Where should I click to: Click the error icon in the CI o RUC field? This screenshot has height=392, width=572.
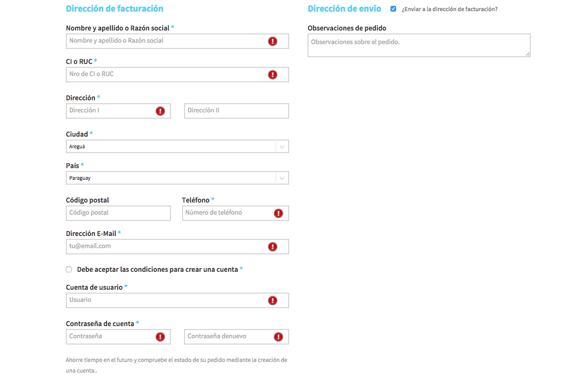pyautogui.click(x=273, y=75)
